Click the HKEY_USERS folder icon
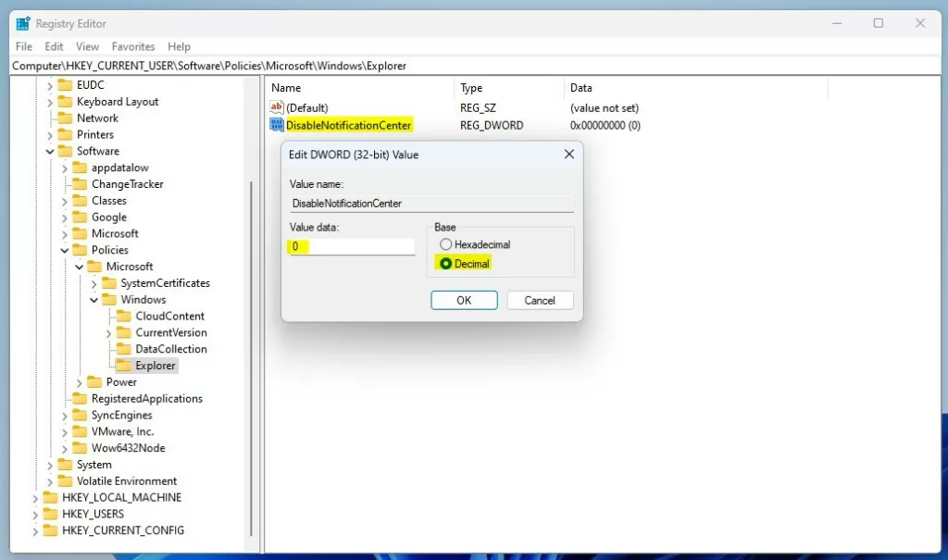The width and height of the screenshot is (948, 560). [x=50, y=514]
